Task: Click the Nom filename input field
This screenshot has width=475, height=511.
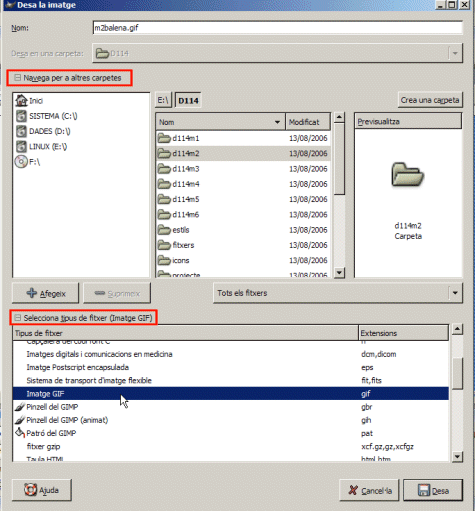Action: (x=277, y=28)
